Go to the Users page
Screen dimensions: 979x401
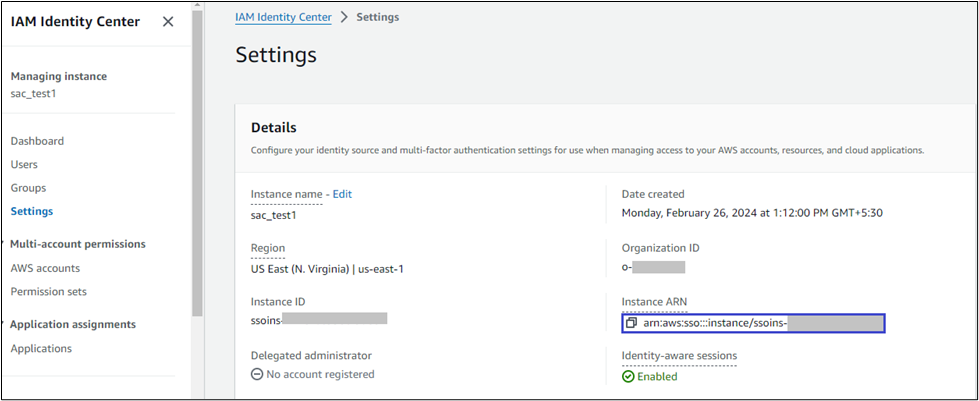click(x=24, y=164)
